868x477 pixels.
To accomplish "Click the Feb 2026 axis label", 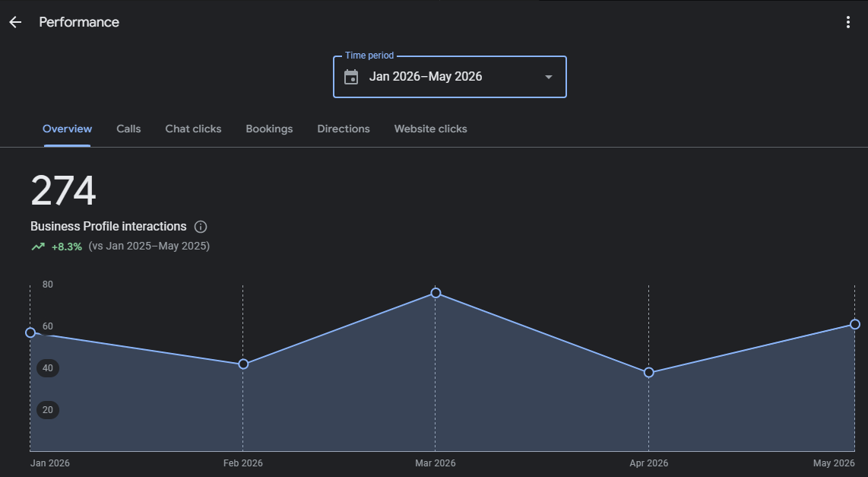I will [243, 463].
